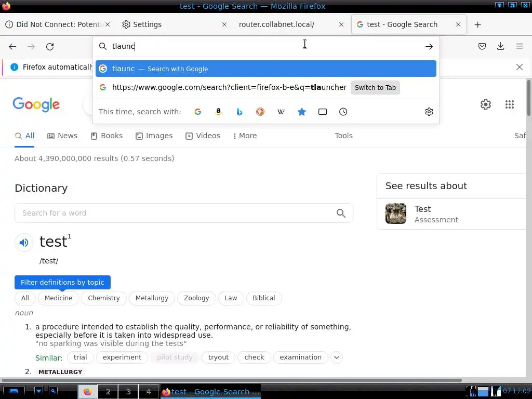
Task: Search this time with Bing
Action: [x=240, y=112]
